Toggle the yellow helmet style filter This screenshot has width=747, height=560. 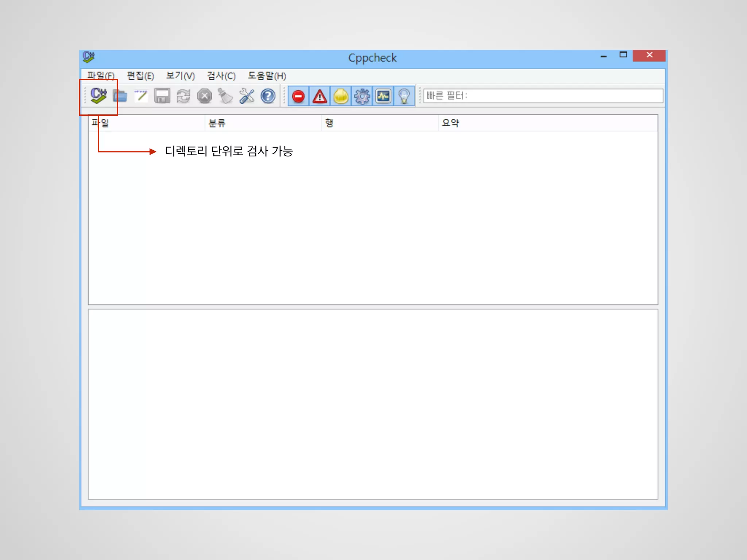pos(341,96)
